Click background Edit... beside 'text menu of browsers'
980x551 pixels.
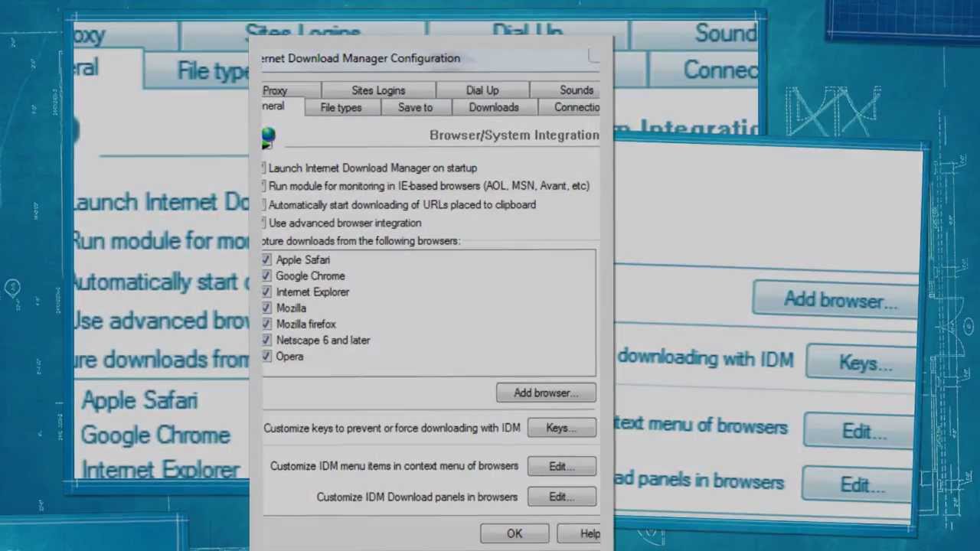pos(859,432)
